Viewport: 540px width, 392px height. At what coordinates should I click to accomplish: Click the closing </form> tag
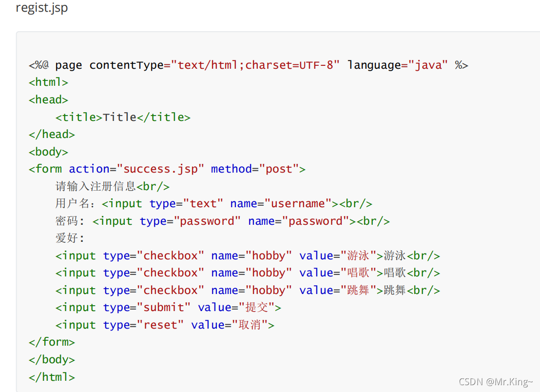point(52,342)
